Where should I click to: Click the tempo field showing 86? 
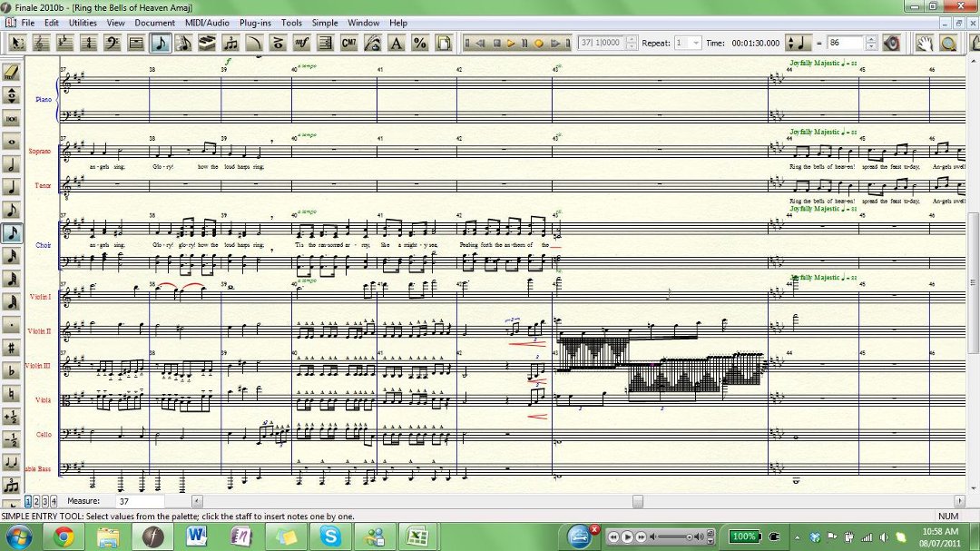(847, 44)
